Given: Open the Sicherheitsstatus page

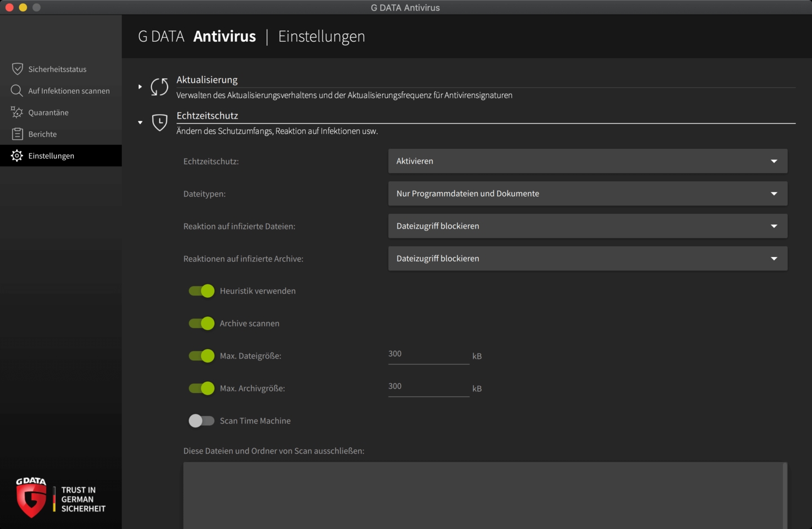Looking at the screenshot, I should [61, 69].
